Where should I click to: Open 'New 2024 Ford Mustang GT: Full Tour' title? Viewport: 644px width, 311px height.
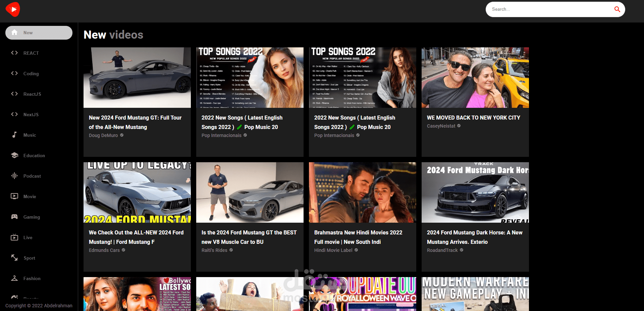tap(135, 122)
